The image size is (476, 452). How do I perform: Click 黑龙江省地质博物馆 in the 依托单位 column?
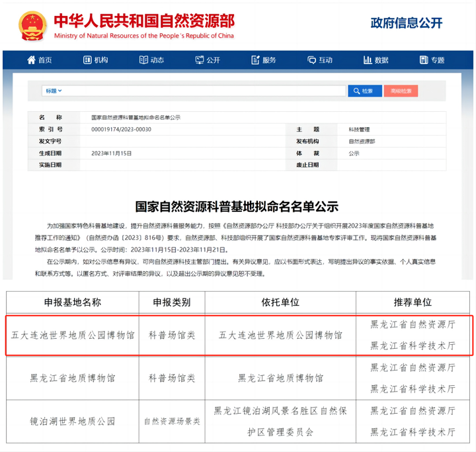280,379
